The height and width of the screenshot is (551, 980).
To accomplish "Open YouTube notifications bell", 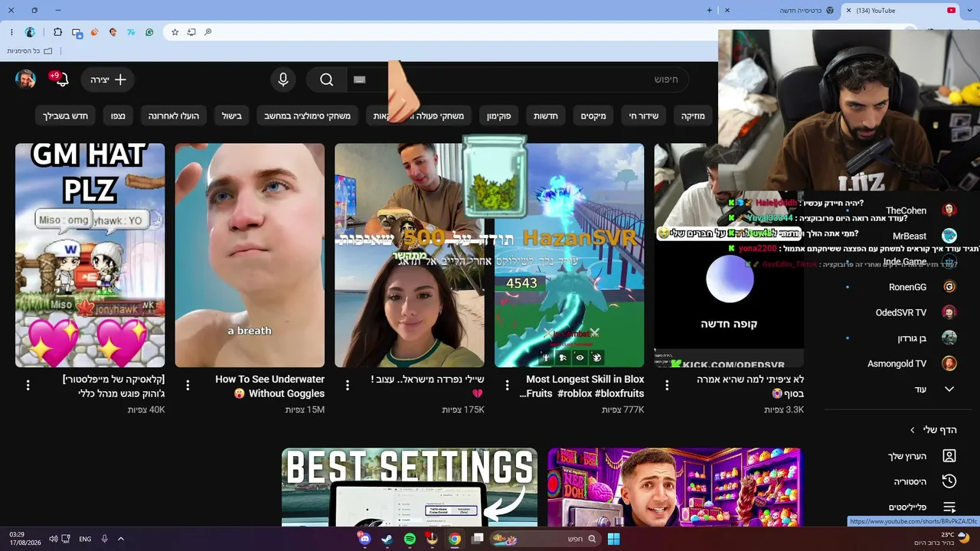I will (62, 80).
